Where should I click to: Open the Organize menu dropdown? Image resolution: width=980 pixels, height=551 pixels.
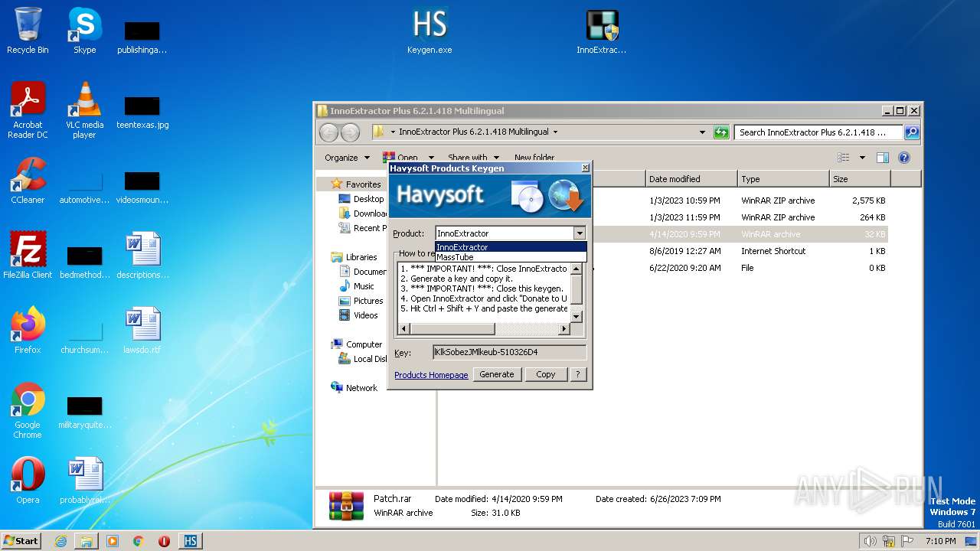[x=347, y=158]
